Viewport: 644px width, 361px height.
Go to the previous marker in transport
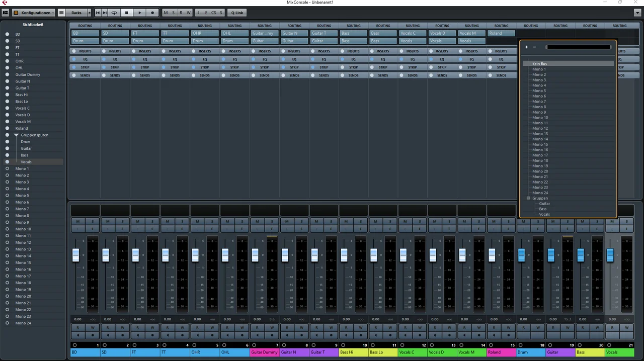[98, 13]
